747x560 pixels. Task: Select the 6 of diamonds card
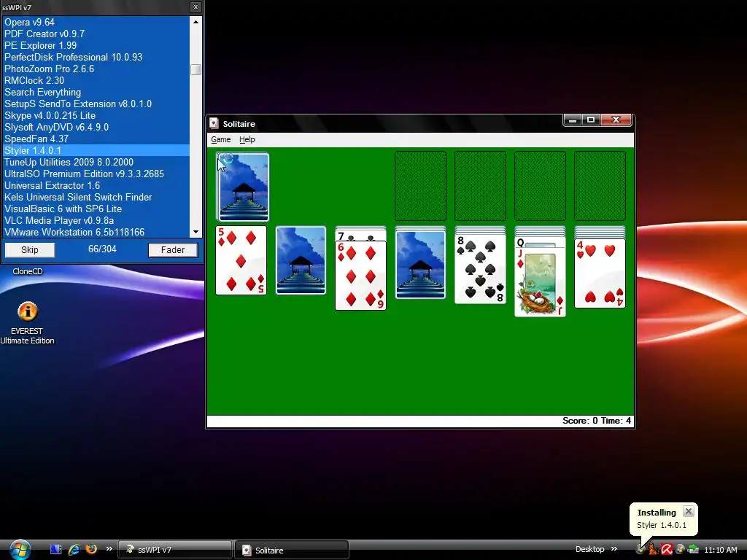click(x=360, y=275)
